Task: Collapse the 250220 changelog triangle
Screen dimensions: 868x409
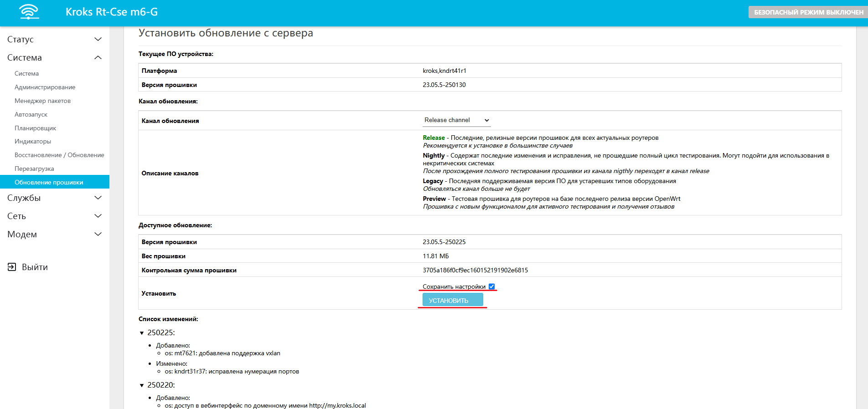Action: [142, 385]
